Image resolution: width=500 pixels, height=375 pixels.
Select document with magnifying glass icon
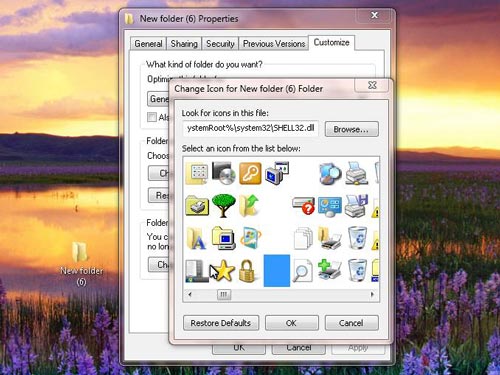point(303,271)
